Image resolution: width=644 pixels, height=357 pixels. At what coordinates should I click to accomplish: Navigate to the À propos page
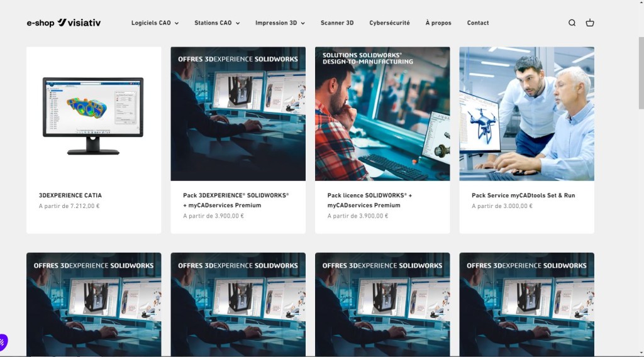point(438,23)
